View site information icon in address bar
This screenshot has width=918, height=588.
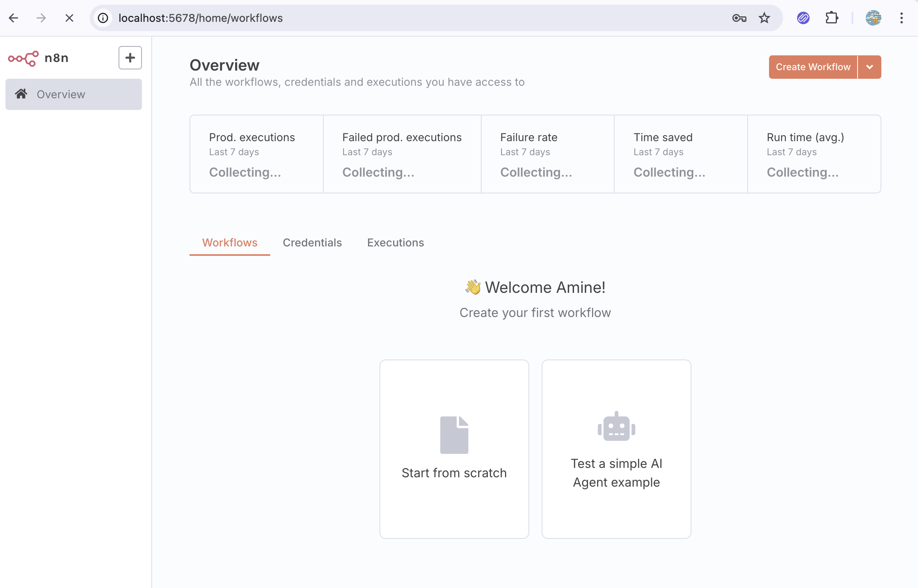point(103,18)
